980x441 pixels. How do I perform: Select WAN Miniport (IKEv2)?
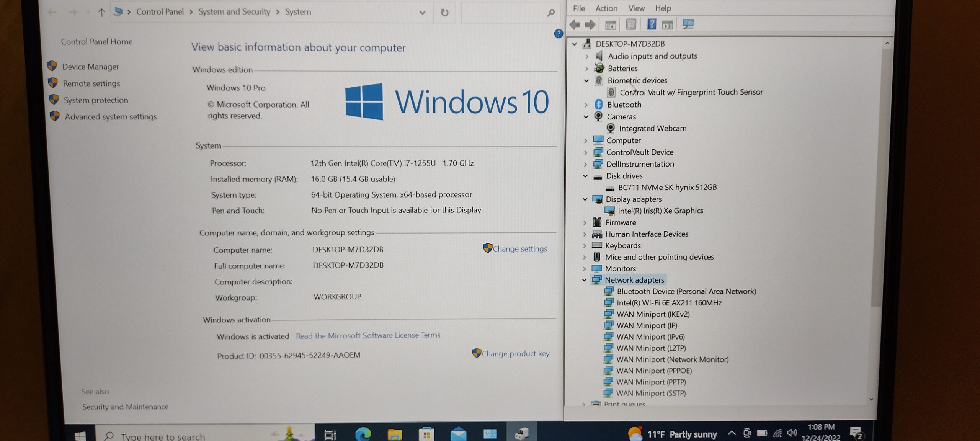[653, 314]
